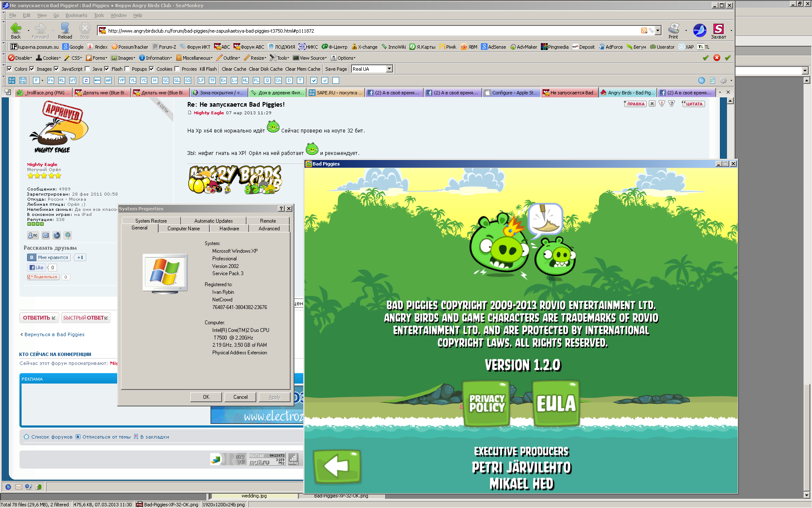The image size is (812, 508).
Task: Click the mail envelope icon in status bar
Action: (x=19, y=487)
